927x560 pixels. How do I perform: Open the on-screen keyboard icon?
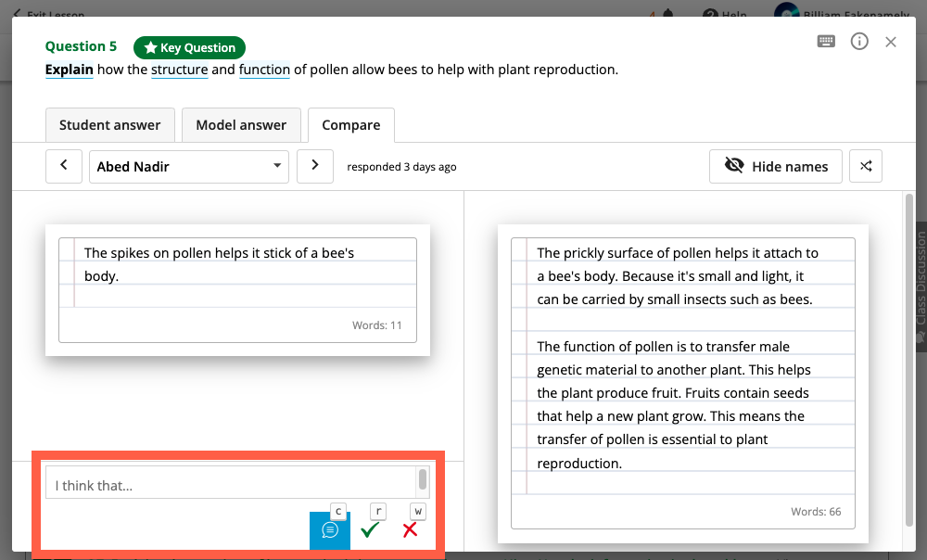pos(825,41)
